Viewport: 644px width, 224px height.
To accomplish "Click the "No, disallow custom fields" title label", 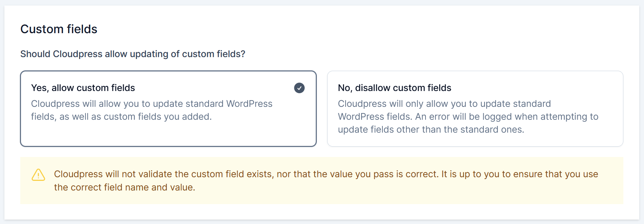I will coord(394,88).
